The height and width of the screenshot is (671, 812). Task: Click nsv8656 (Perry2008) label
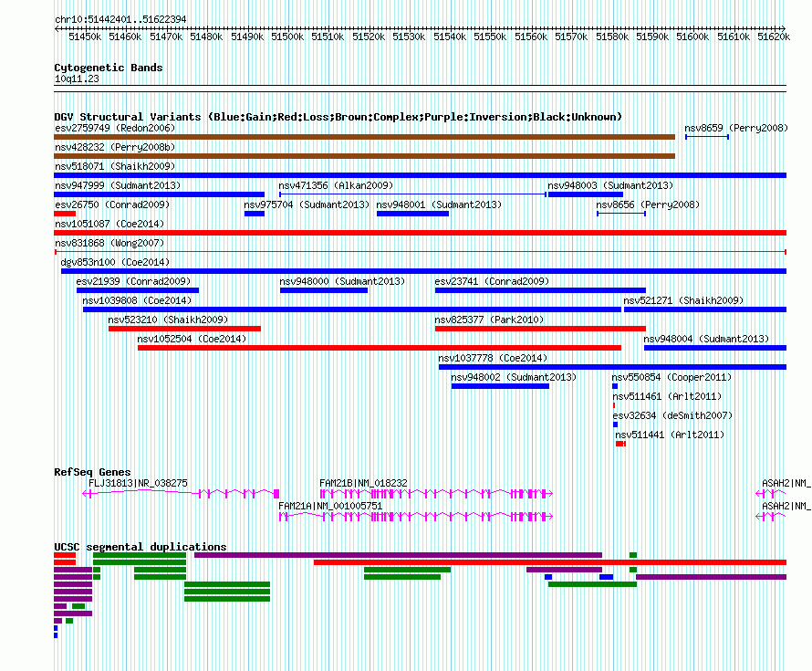[648, 204]
